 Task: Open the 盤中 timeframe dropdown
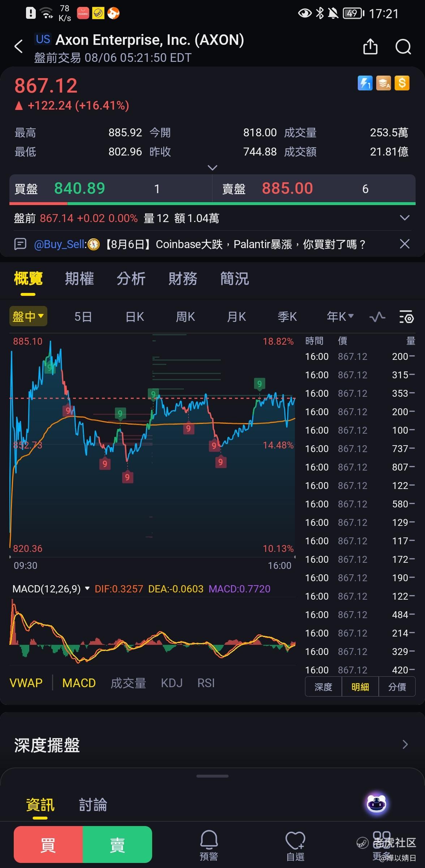[28, 316]
